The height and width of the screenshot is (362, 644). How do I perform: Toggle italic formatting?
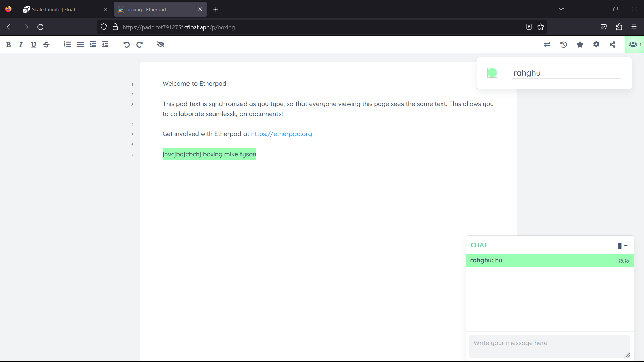(21, 45)
